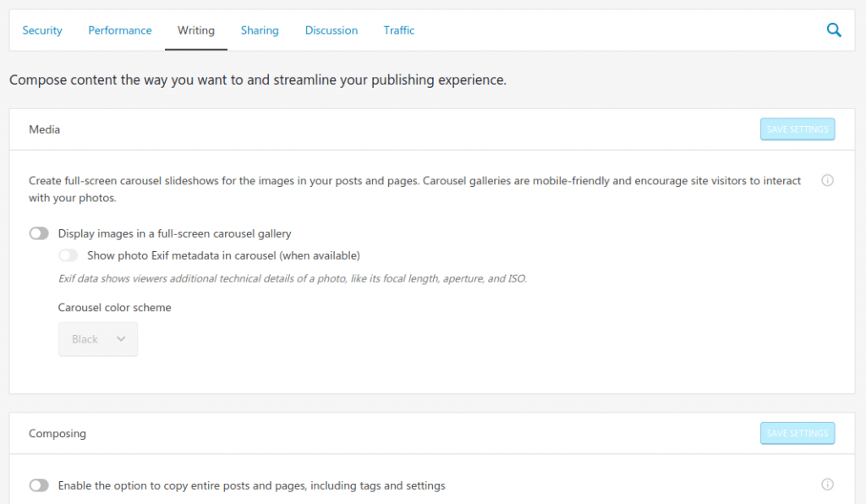
Task: Open the settings search magnifier icon
Action: click(833, 30)
